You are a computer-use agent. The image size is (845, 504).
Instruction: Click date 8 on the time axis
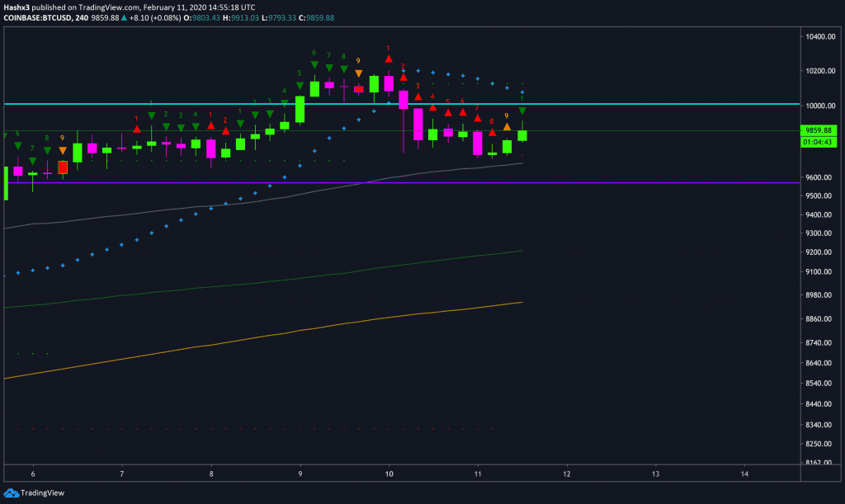click(x=211, y=473)
